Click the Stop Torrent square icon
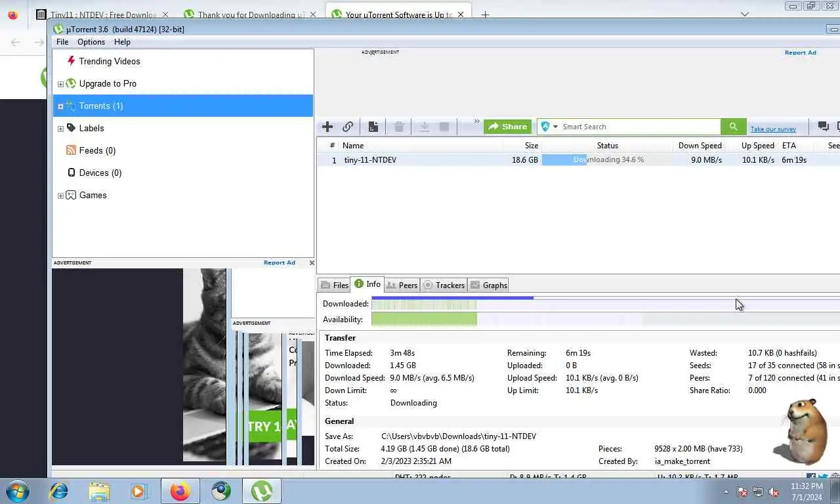 (444, 127)
